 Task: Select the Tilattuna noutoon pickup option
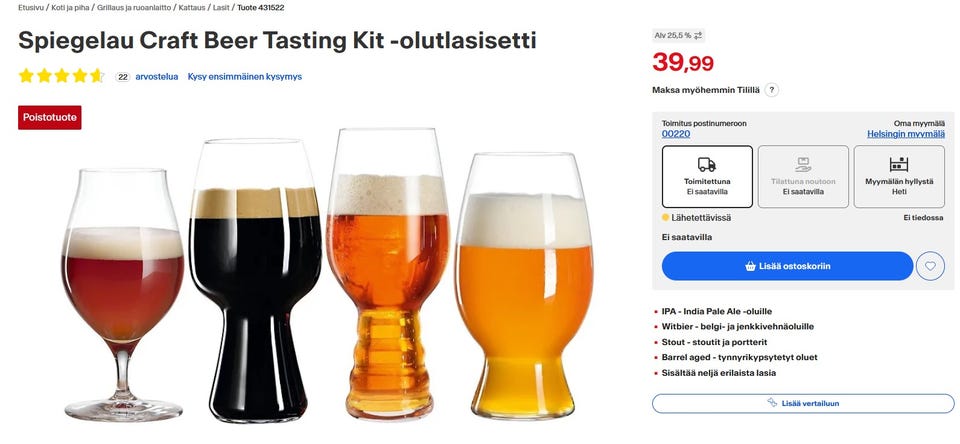803,177
